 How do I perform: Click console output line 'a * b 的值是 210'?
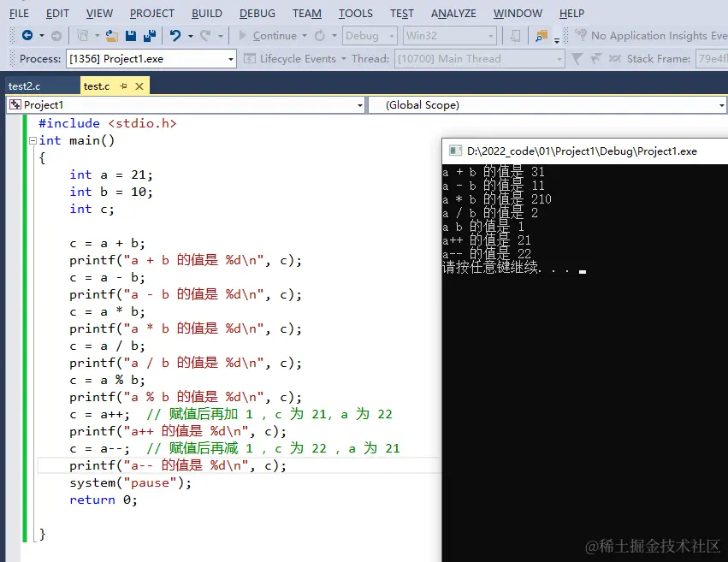click(x=497, y=199)
